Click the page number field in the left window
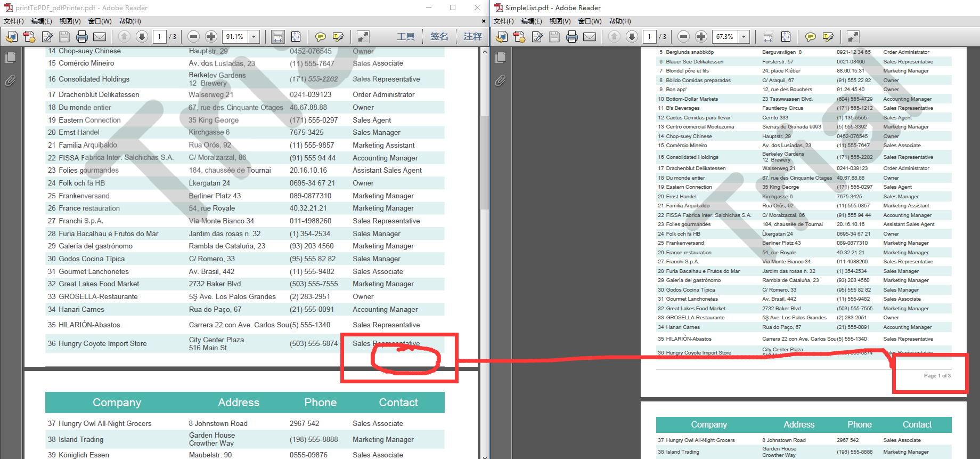The height and width of the screenshot is (459, 980). click(x=159, y=37)
